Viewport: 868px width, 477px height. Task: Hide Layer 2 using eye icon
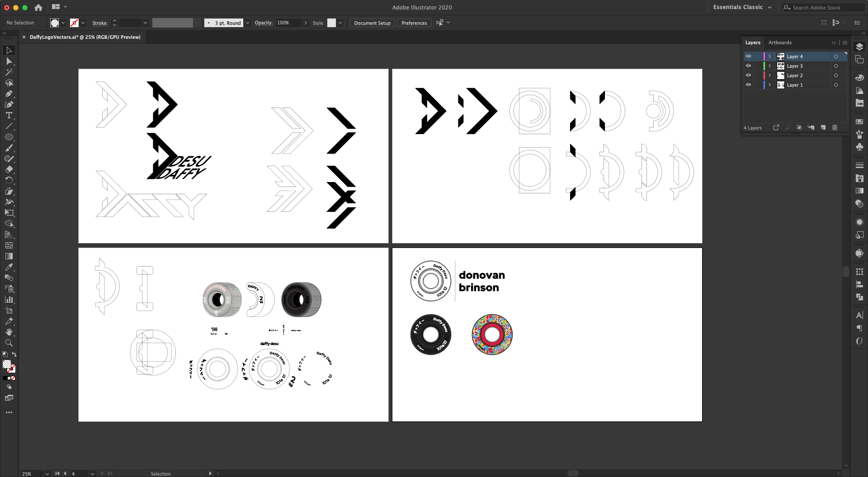click(x=748, y=75)
